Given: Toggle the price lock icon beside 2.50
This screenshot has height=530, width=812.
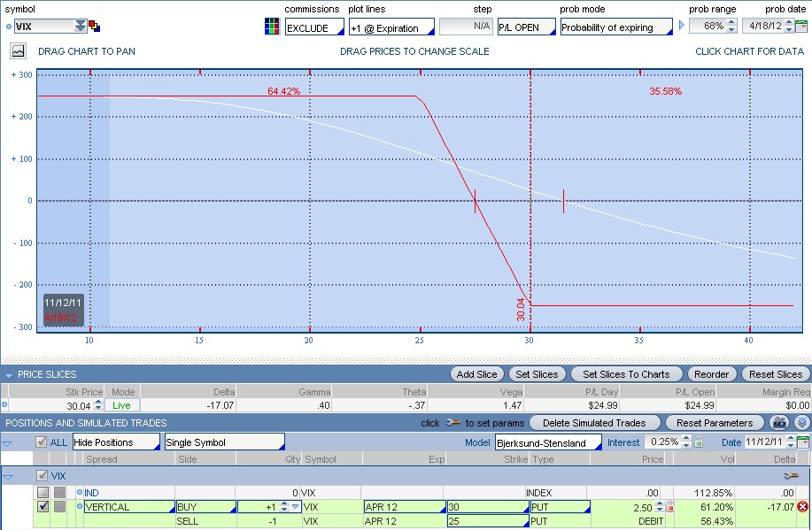Looking at the screenshot, I should click(x=670, y=506).
